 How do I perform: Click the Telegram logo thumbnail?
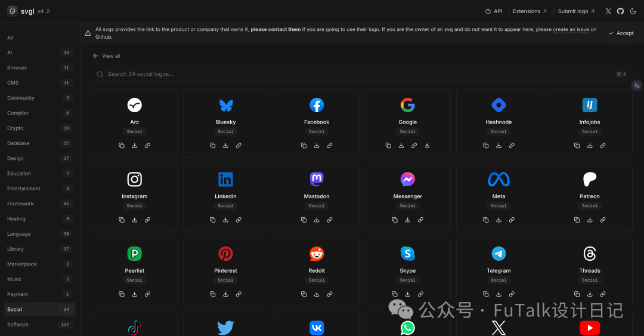(499, 254)
